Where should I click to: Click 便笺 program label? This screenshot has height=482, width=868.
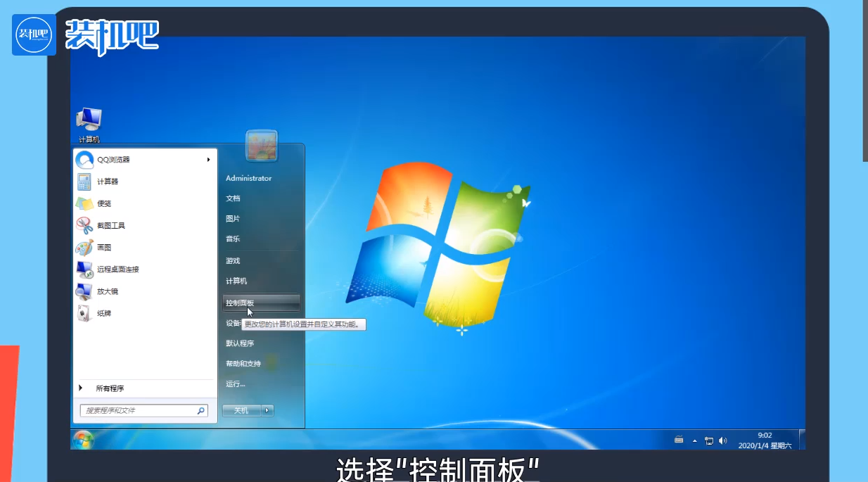click(x=104, y=203)
